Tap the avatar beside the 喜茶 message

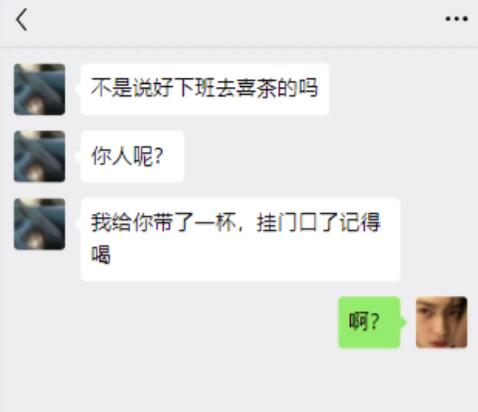click(x=39, y=89)
